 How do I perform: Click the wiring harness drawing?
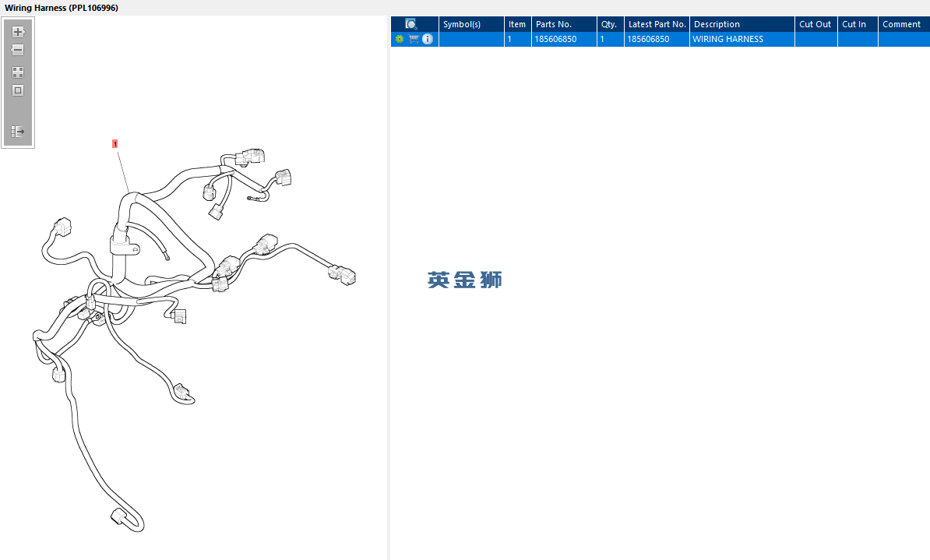click(194, 340)
